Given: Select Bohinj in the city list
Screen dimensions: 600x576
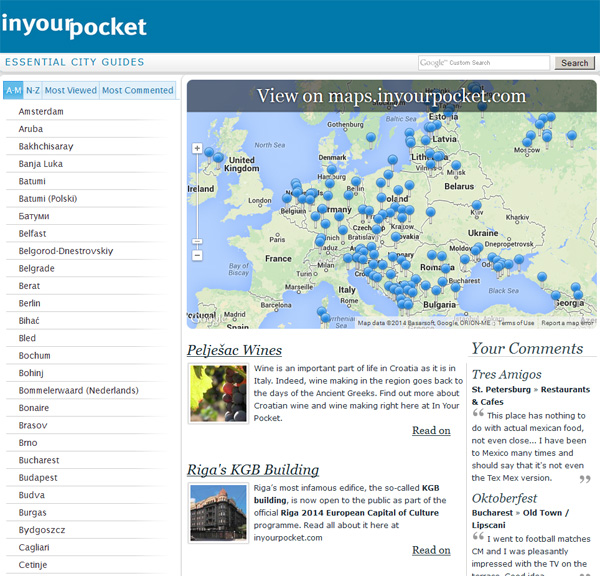Looking at the screenshot, I should coord(31,373).
